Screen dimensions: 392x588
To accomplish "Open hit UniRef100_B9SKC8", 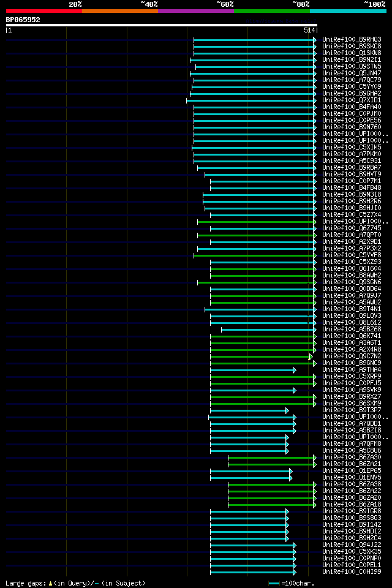I will point(352,46).
